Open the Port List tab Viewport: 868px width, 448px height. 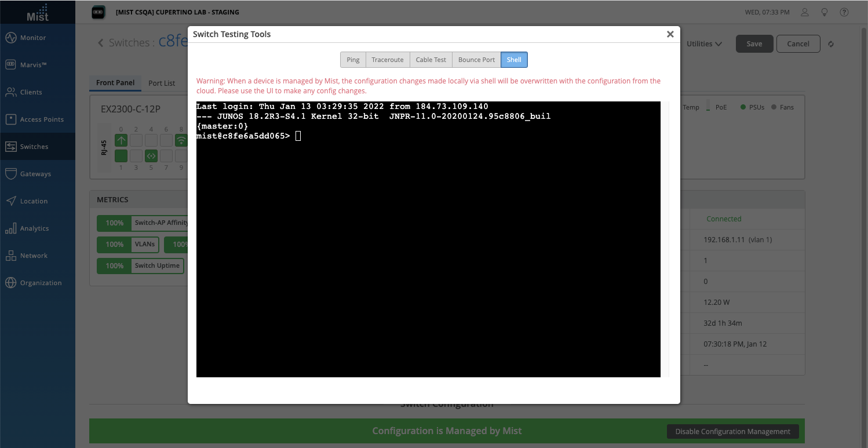click(162, 83)
